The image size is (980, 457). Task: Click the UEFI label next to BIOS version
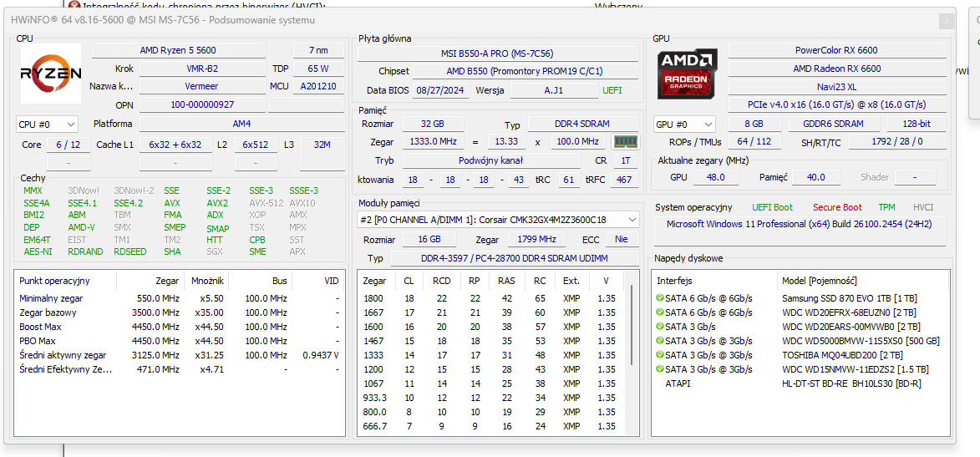tap(612, 91)
